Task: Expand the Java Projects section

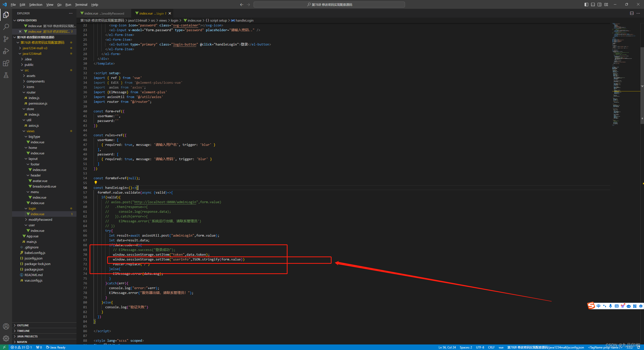Action: (44, 336)
